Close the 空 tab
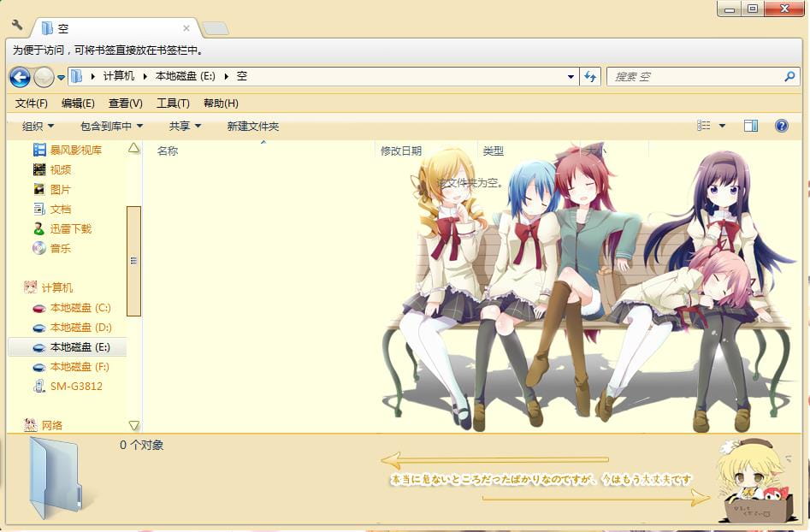This screenshot has width=810, height=532. tap(186, 28)
